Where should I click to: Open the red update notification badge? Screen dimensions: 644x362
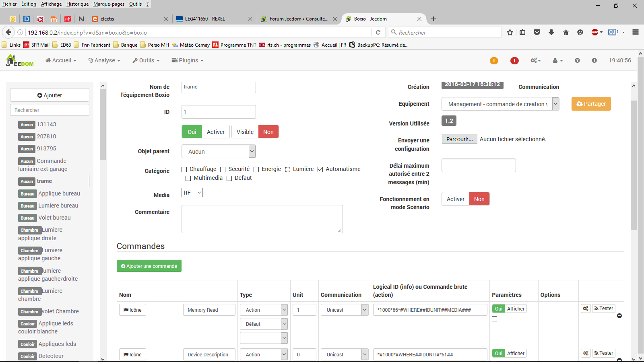click(514, 61)
